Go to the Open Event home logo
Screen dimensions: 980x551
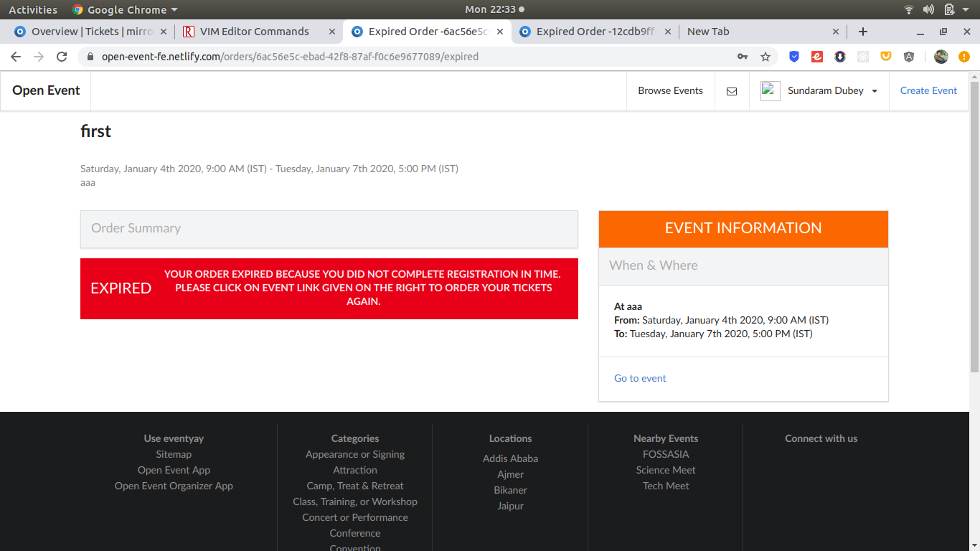[x=46, y=91]
